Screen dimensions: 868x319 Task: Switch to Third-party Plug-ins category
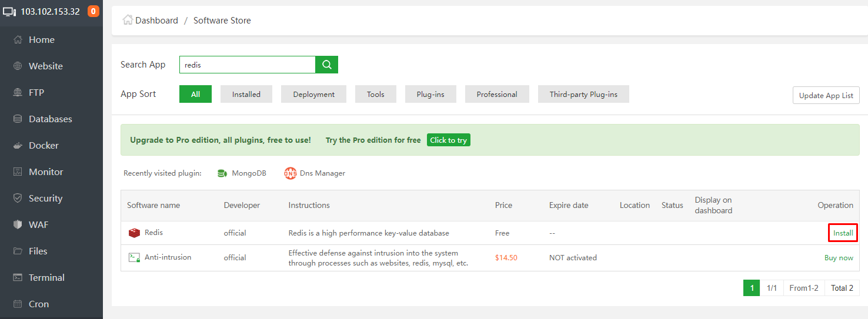583,94
